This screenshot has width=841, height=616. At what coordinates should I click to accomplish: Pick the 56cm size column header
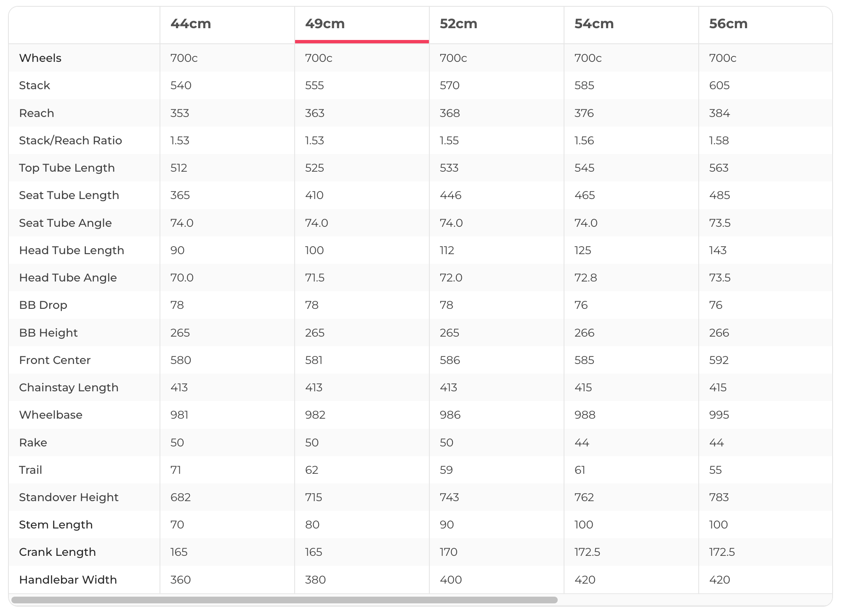[728, 24]
